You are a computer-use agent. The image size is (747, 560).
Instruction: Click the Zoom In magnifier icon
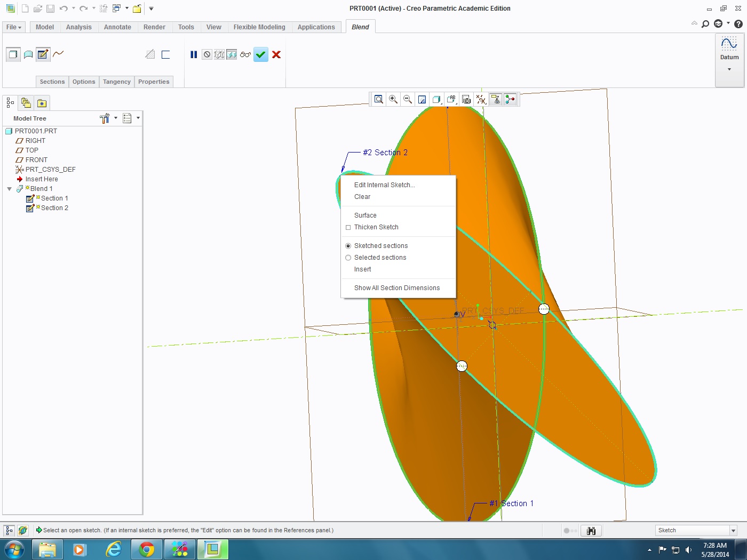393,99
